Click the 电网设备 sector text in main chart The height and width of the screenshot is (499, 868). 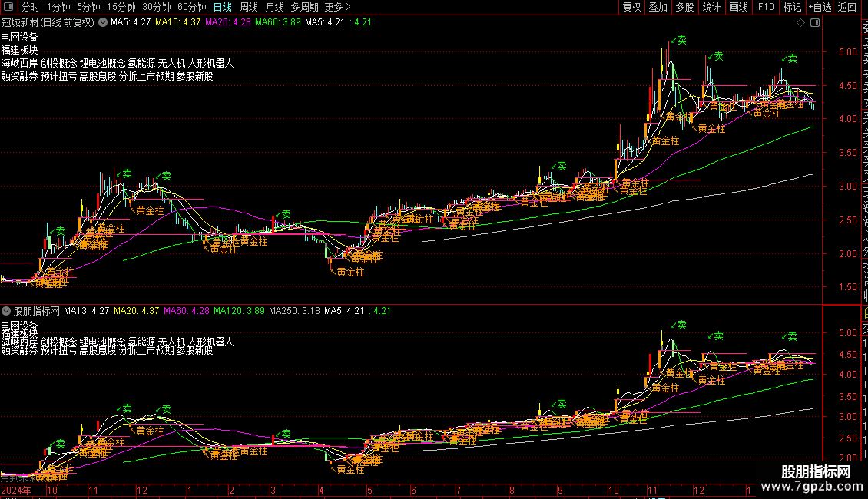coord(19,37)
